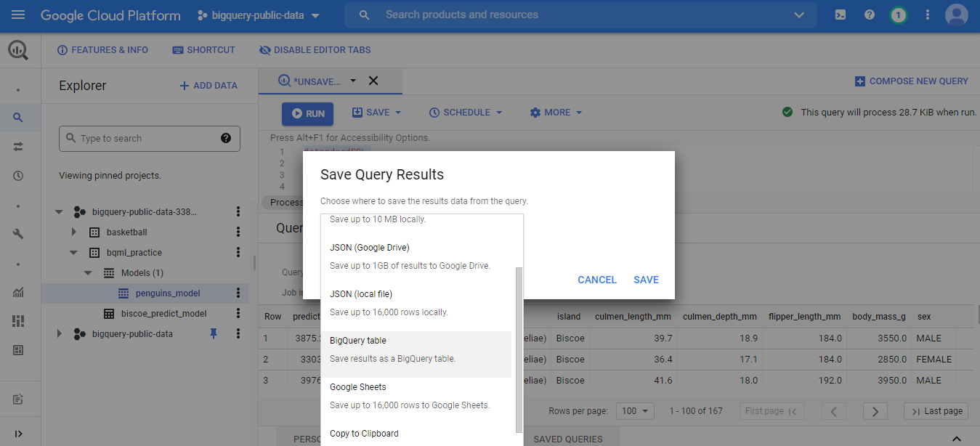Screen dimensions: 980x446
Task: Click CANCEL in Save Query Results dialog
Action: pyautogui.click(x=597, y=280)
